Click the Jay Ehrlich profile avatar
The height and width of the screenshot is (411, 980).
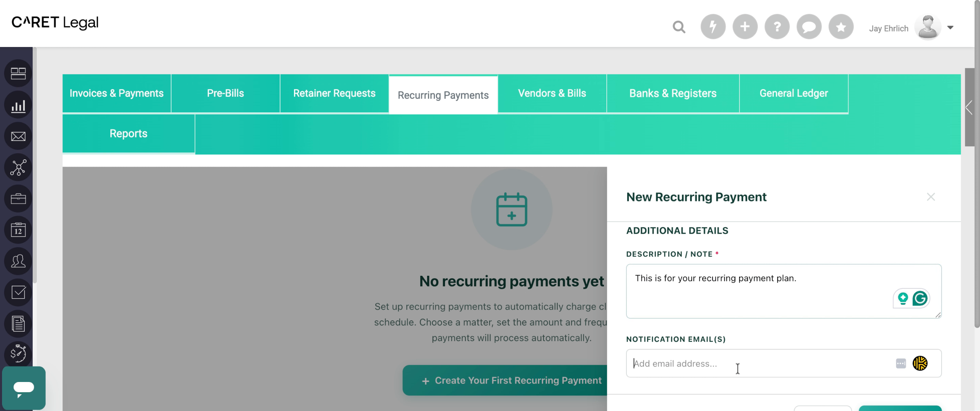[928, 27]
